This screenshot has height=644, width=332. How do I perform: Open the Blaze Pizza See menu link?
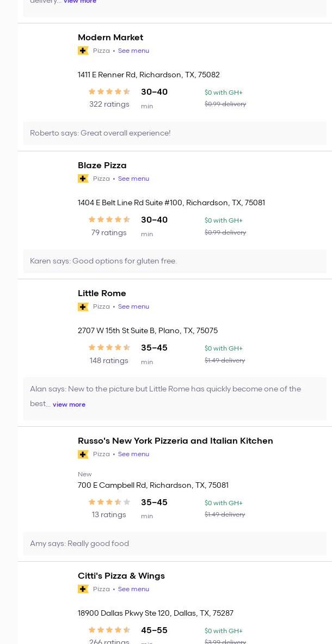[133, 179]
